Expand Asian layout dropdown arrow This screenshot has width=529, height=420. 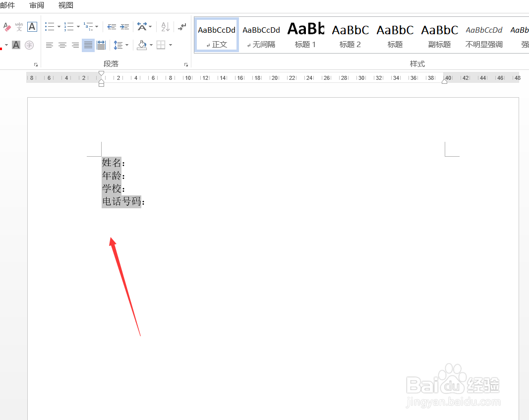pos(150,27)
